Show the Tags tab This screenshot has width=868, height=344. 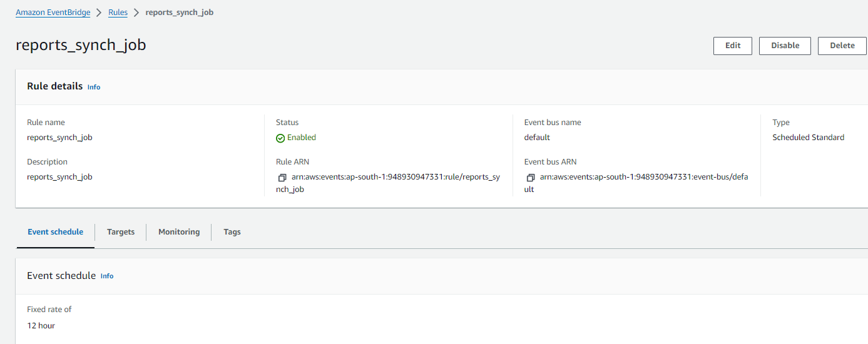click(x=232, y=232)
